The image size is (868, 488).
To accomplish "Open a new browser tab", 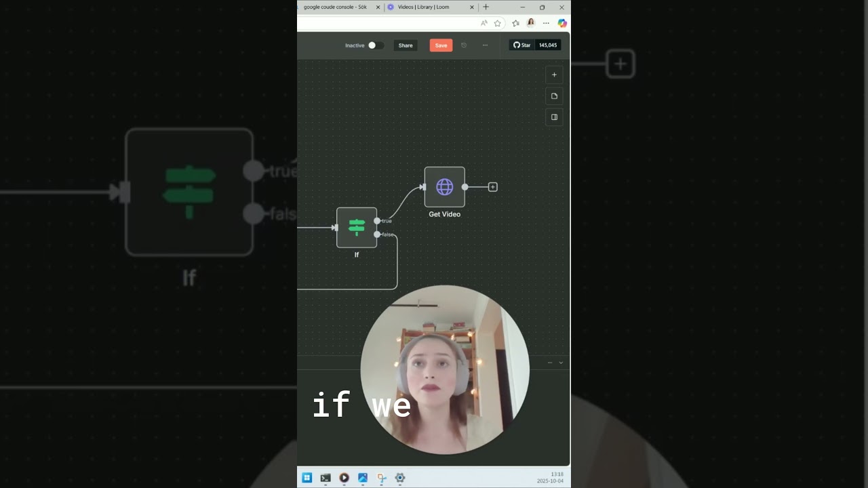I will pyautogui.click(x=486, y=7).
